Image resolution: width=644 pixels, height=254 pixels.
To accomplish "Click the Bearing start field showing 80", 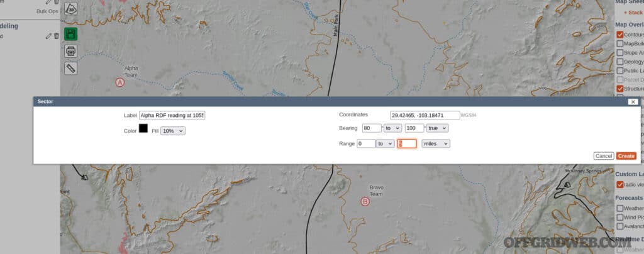I will 372,128.
